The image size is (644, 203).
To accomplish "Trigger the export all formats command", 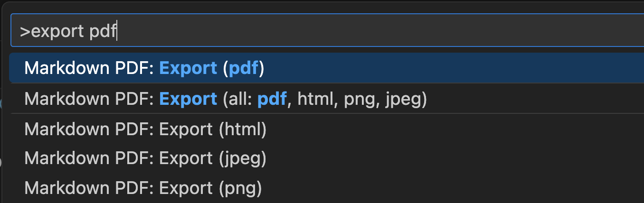I will point(226,99).
